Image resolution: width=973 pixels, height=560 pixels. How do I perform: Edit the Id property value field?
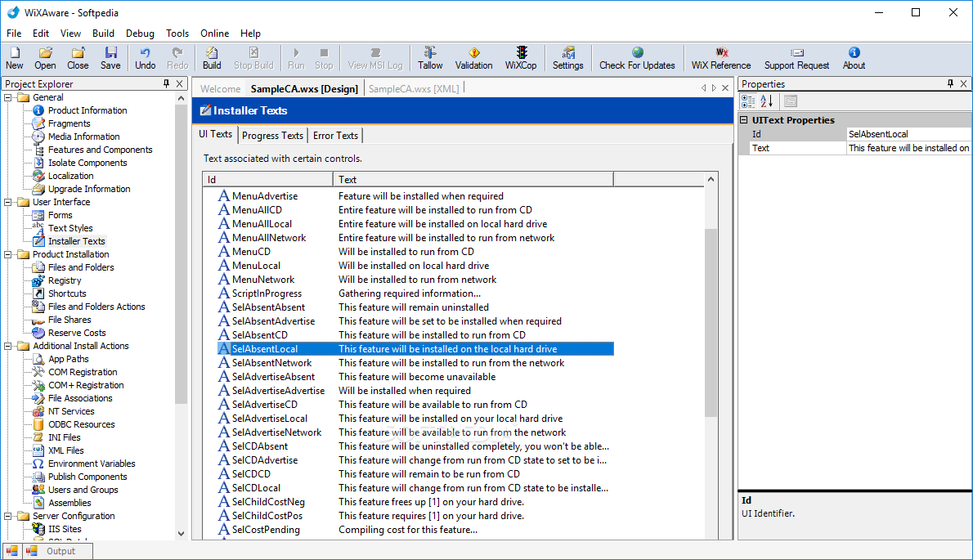coord(908,134)
